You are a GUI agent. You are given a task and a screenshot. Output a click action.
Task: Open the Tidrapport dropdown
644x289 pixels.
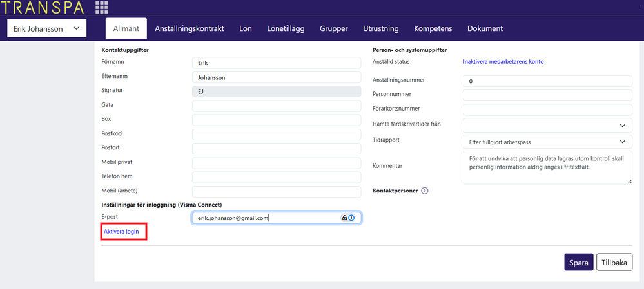547,142
